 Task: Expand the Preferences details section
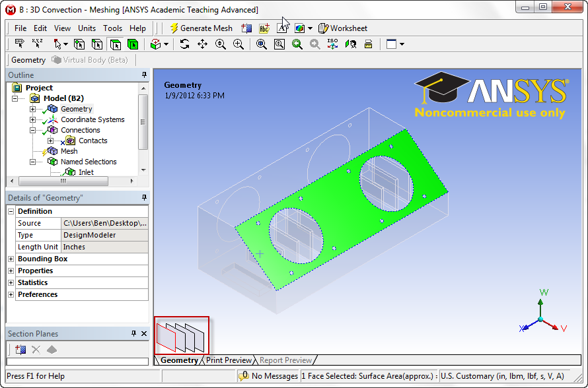(x=11, y=294)
